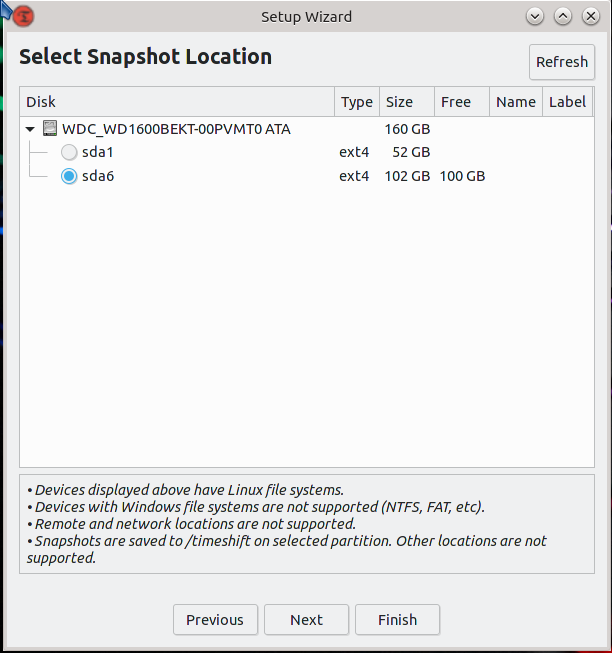Image resolution: width=612 pixels, height=653 pixels.
Task: Click the 102 GB size cell
Action: 407,176
